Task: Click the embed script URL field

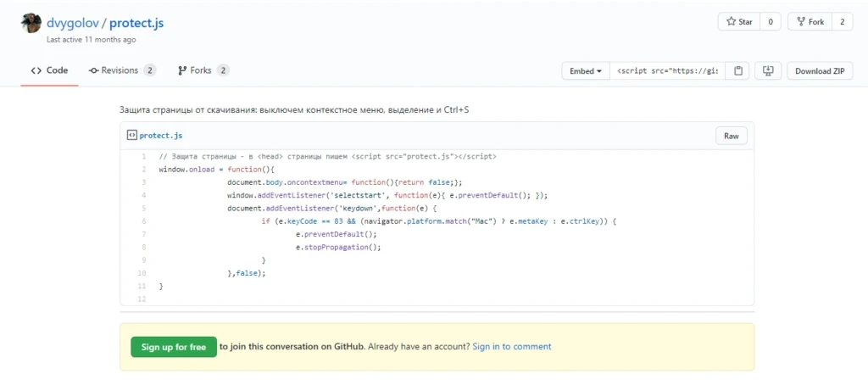Action: click(x=668, y=71)
